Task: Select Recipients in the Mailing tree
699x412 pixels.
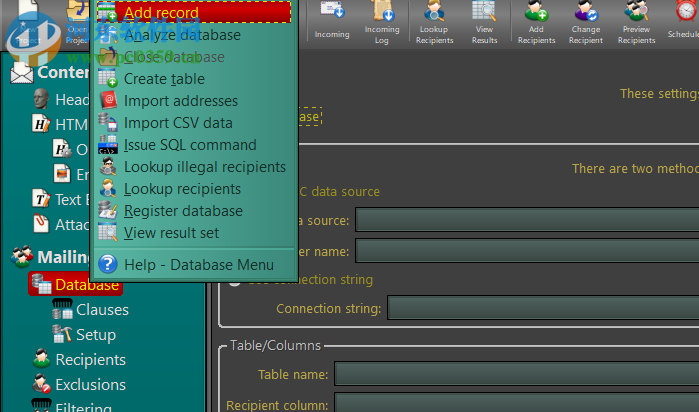Action: click(90, 360)
